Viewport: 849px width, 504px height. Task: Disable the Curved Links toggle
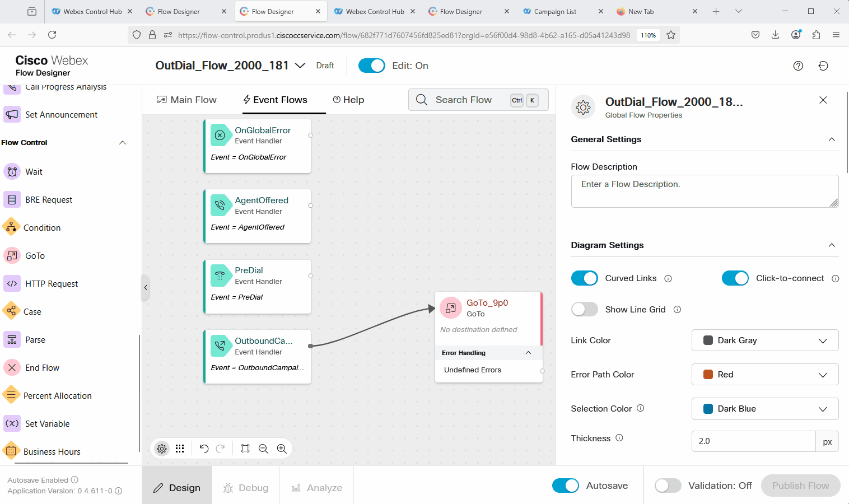point(584,278)
